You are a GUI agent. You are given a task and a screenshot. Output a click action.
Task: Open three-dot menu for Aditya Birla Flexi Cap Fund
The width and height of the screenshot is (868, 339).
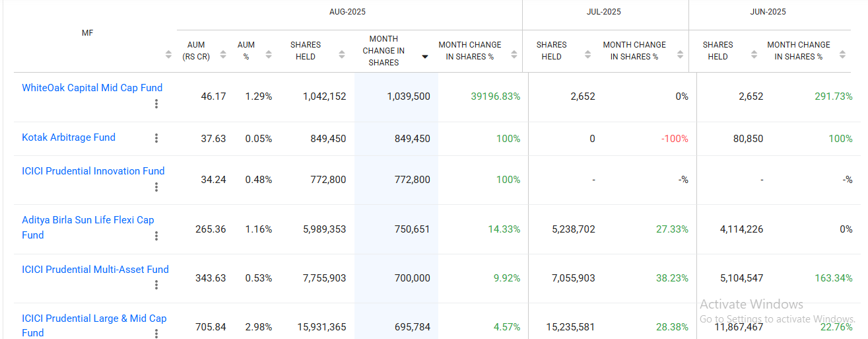click(x=156, y=236)
